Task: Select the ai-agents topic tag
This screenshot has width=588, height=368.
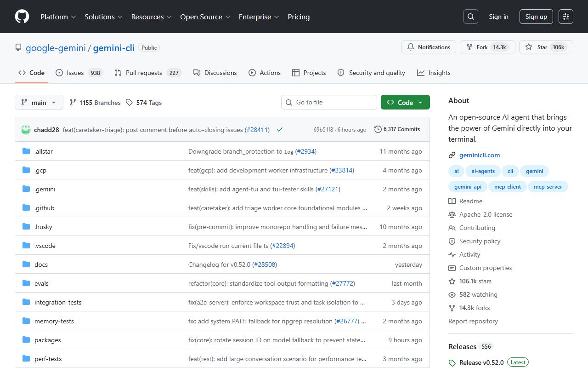Action: tap(483, 171)
